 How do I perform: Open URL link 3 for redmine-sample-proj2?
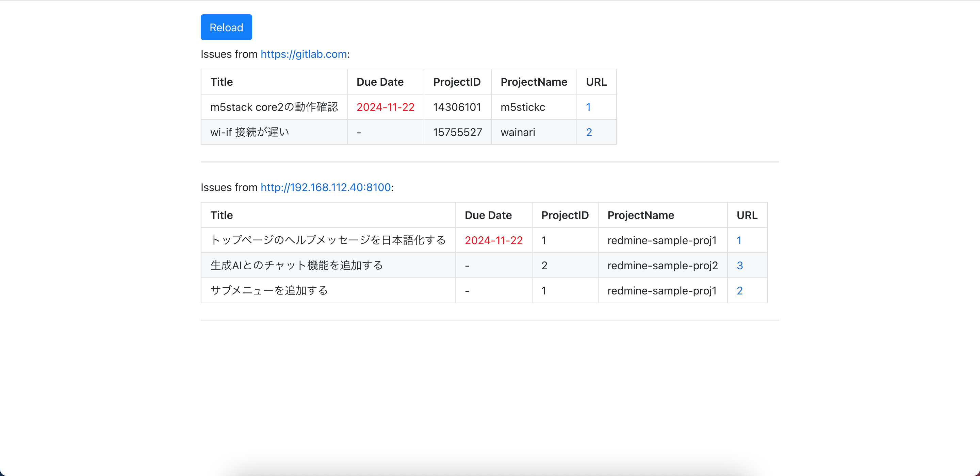pyautogui.click(x=739, y=266)
